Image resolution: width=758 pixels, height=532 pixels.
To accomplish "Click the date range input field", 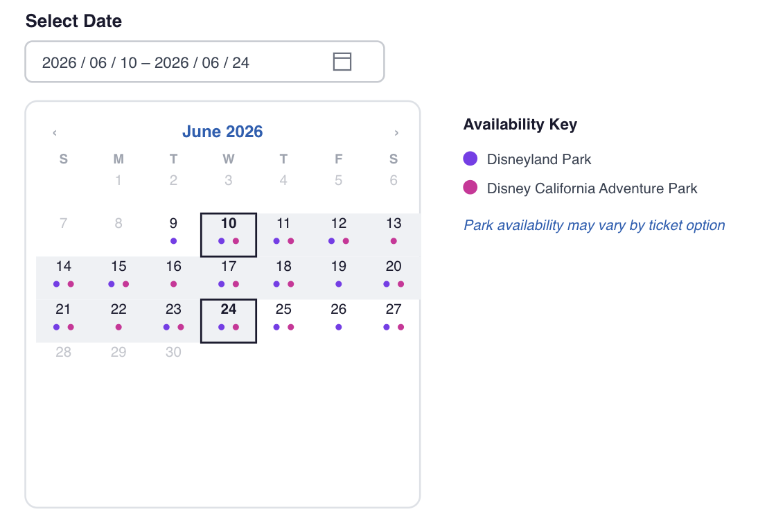I will click(204, 62).
